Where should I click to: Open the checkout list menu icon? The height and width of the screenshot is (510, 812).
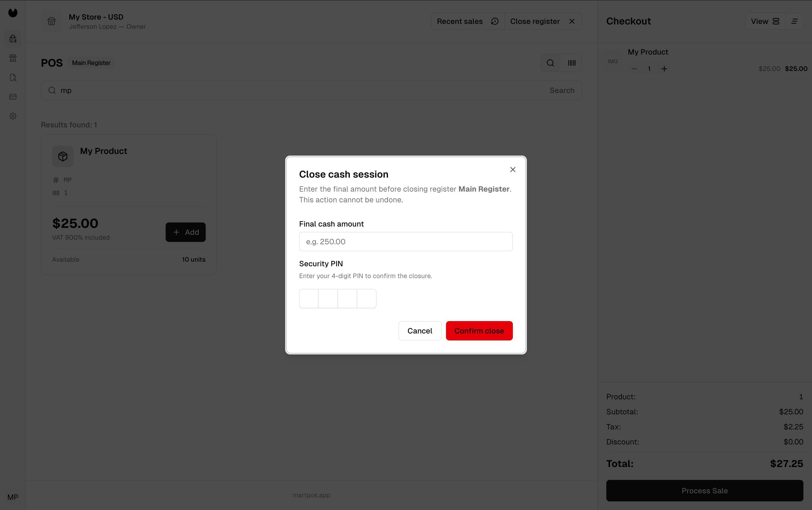pyautogui.click(x=795, y=21)
